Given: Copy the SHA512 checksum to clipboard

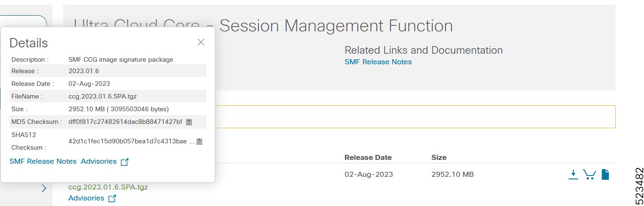Looking at the screenshot, I should [x=199, y=141].
